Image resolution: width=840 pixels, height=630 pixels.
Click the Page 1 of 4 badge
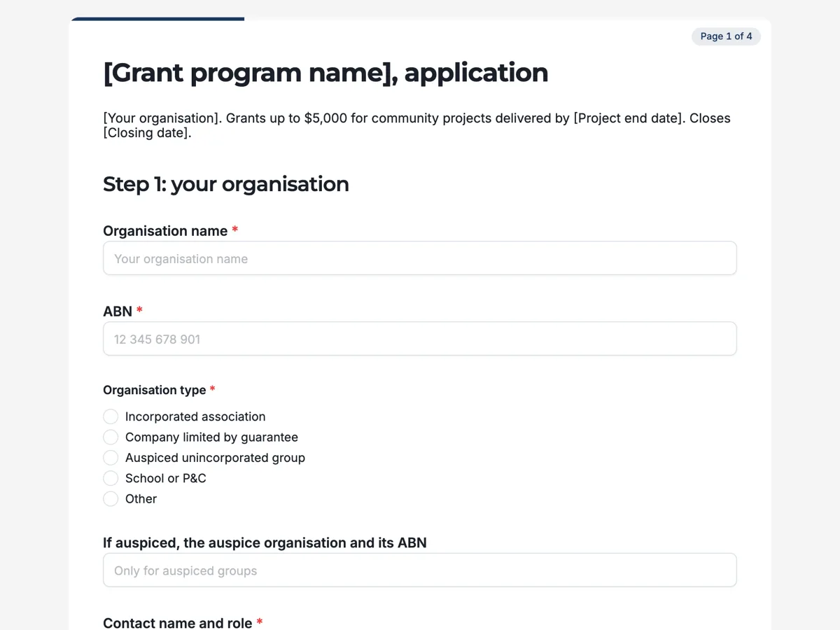[x=726, y=36]
